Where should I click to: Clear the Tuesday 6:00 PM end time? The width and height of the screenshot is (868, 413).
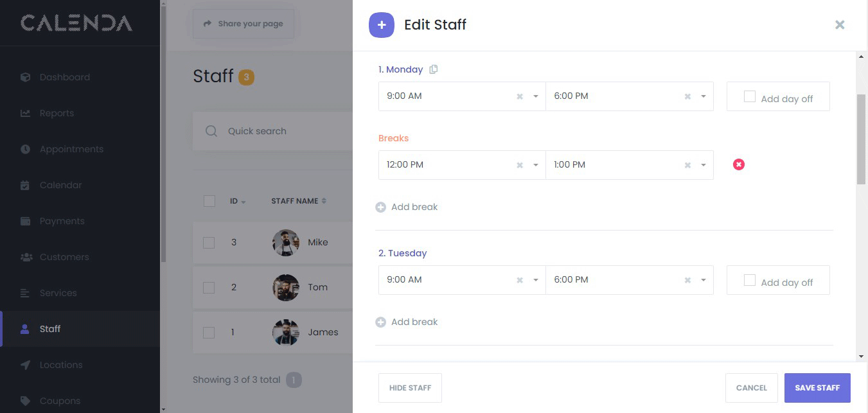tap(687, 280)
